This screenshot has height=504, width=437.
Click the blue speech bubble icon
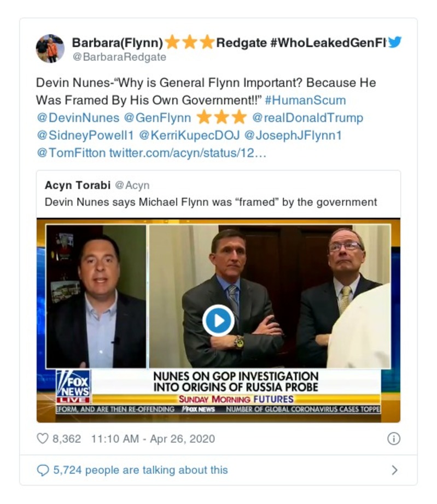point(42,470)
